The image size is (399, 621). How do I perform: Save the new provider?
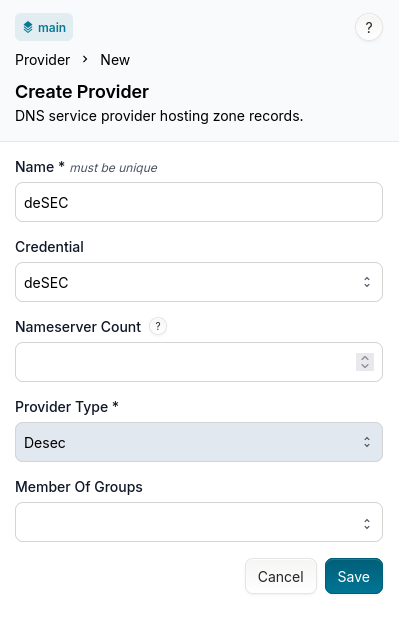[x=354, y=576]
